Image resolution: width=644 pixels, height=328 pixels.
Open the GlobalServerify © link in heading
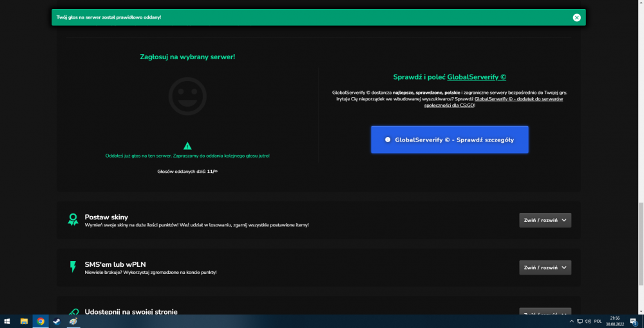[x=477, y=77]
